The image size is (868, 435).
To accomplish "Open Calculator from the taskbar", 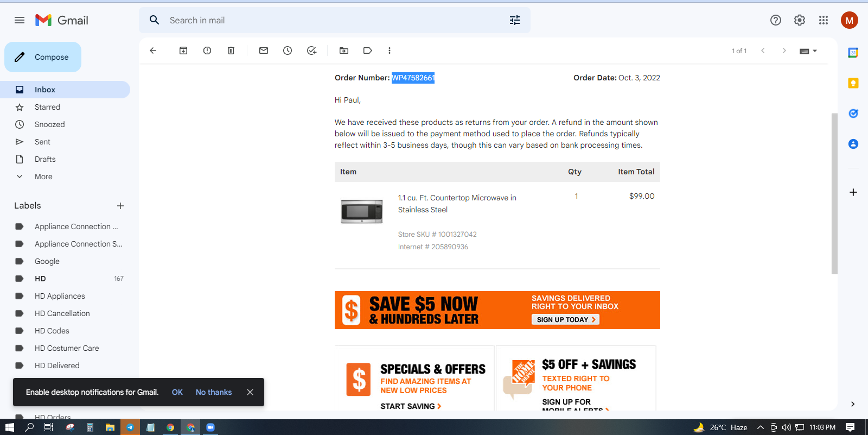I will [x=90, y=427].
